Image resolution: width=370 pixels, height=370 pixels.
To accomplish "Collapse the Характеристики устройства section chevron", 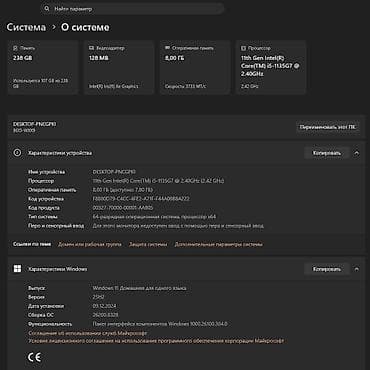I will [x=357, y=153].
